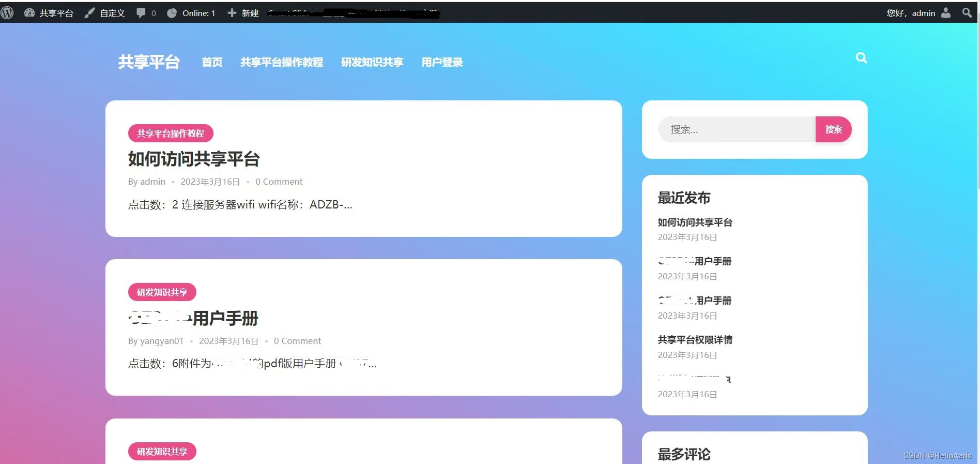
Task: Click 共享平台操作教程 category badge on first post
Action: pyautogui.click(x=171, y=133)
